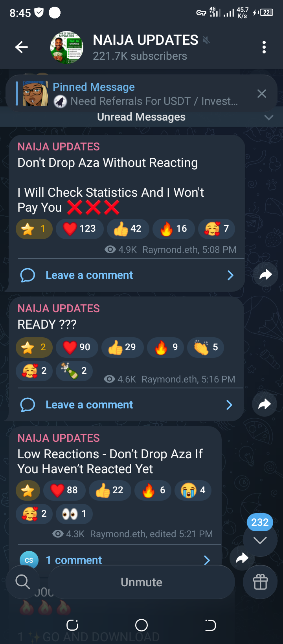The width and height of the screenshot is (283, 644).
Task: Tap clapping hands reaction with 5
Action: [206, 348]
